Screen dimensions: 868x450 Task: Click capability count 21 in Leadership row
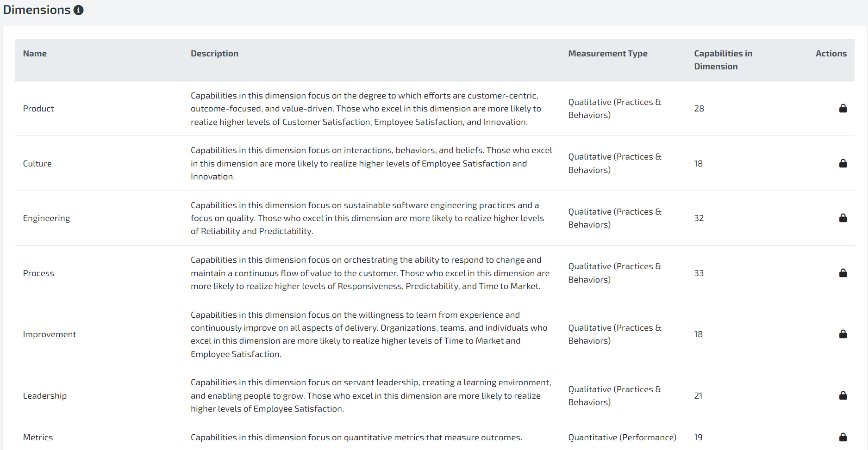coord(699,396)
